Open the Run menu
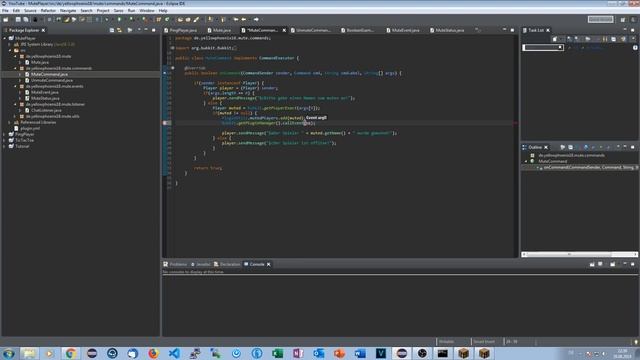 (x=131, y=11)
